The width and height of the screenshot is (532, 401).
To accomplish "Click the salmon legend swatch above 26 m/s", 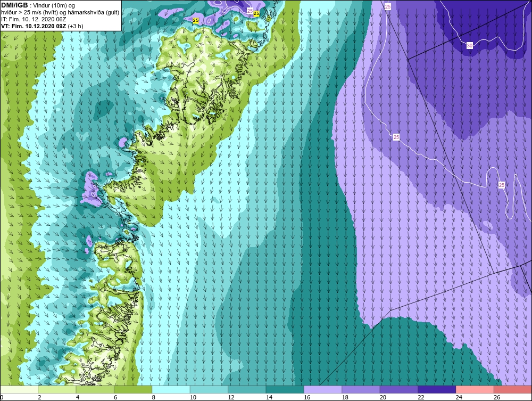I will [513, 389].
